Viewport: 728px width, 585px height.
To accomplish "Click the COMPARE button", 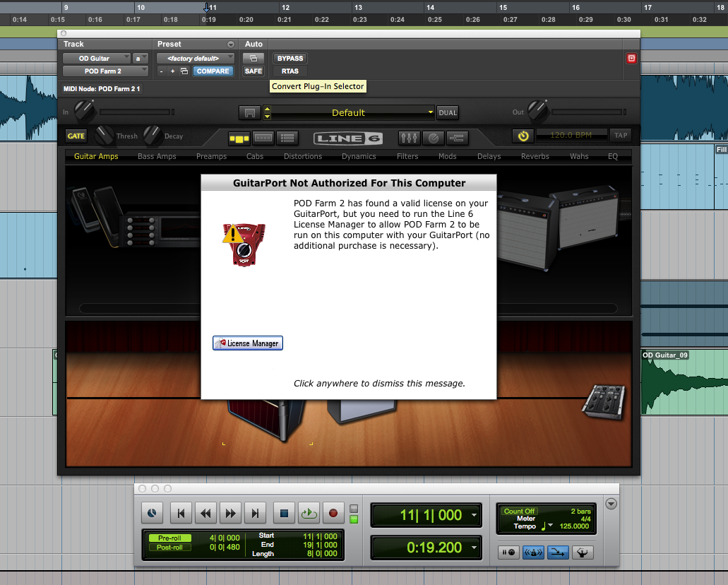I will tap(213, 71).
